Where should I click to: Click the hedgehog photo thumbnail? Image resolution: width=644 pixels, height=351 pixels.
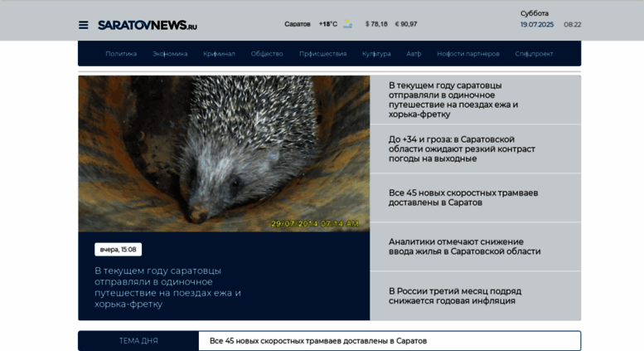click(224, 154)
